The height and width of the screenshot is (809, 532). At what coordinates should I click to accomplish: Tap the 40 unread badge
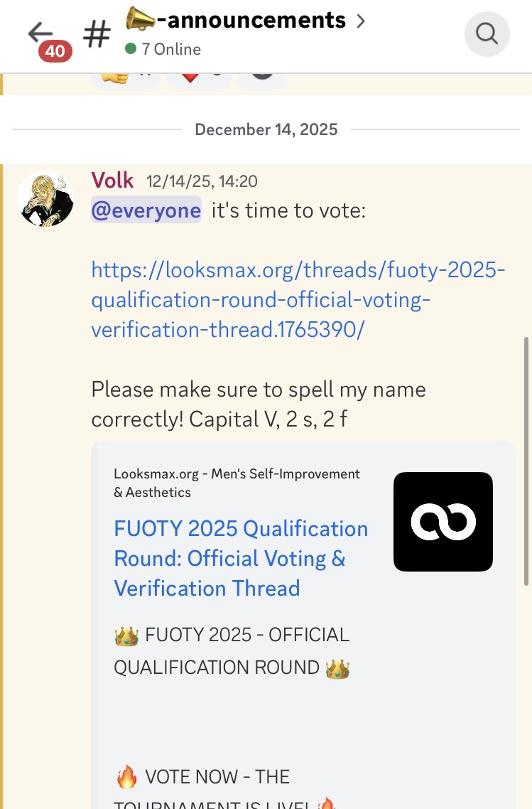(55, 51)
